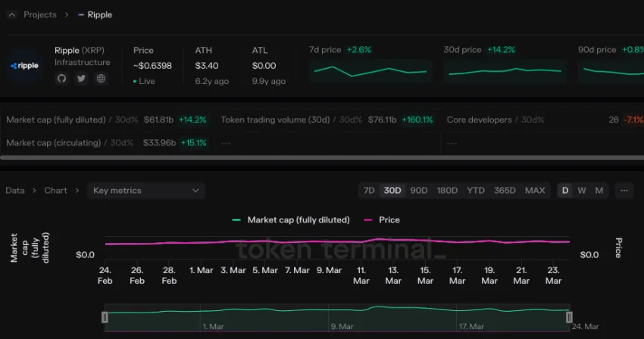Select the 180D time range

click(447, 191)
